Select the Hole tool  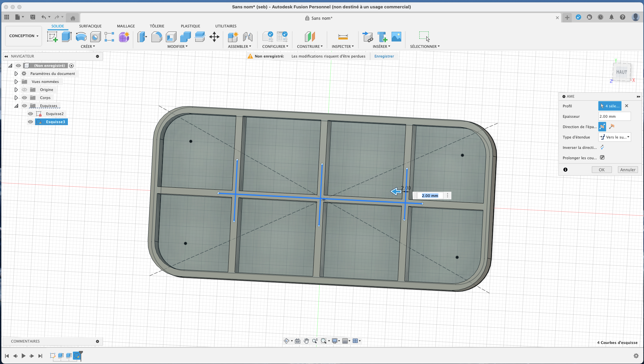tap(95, 36)
